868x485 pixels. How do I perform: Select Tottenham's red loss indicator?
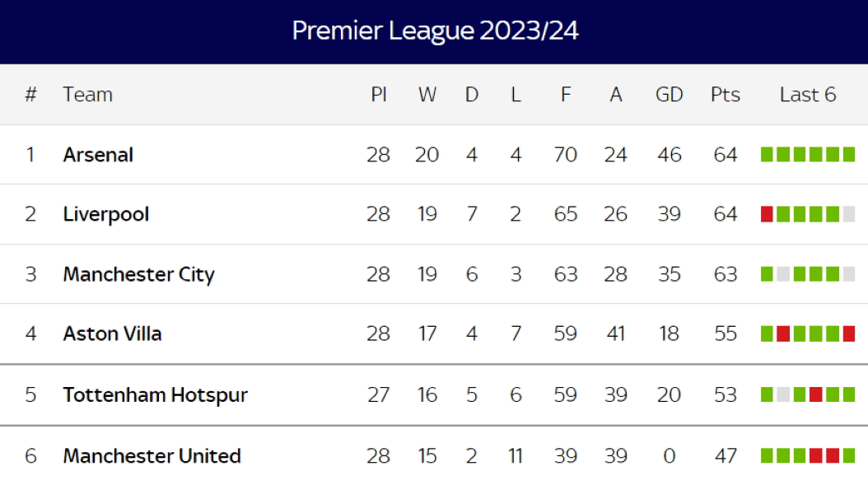click(816, 394)
